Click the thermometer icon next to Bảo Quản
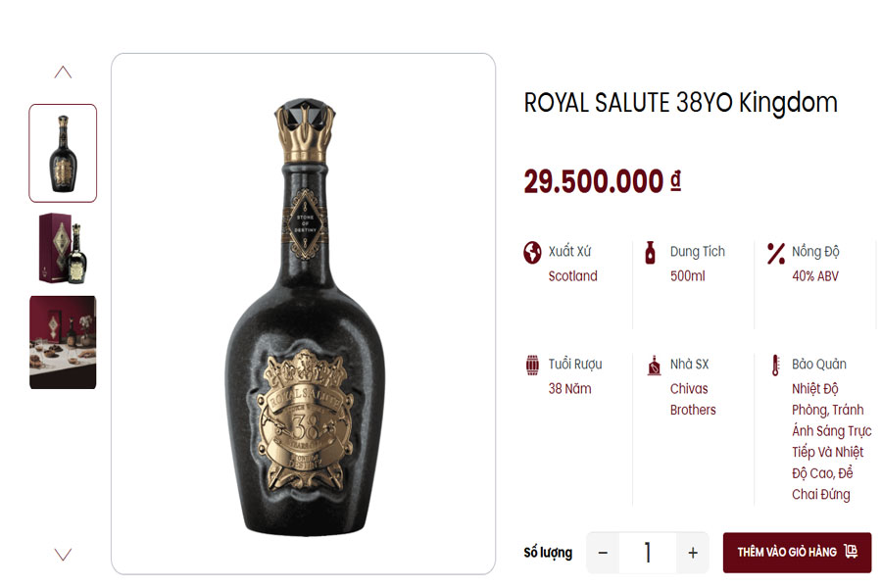This screenshot has height=588, width=882. 776,364
